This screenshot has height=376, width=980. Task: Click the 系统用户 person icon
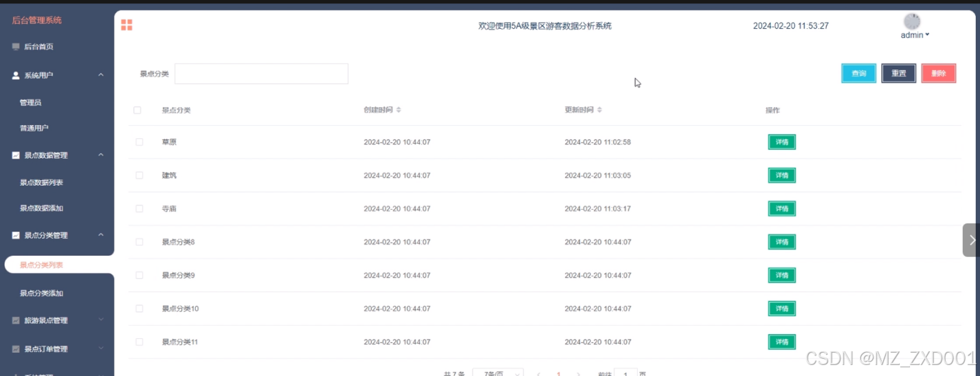tap(16, 75)
